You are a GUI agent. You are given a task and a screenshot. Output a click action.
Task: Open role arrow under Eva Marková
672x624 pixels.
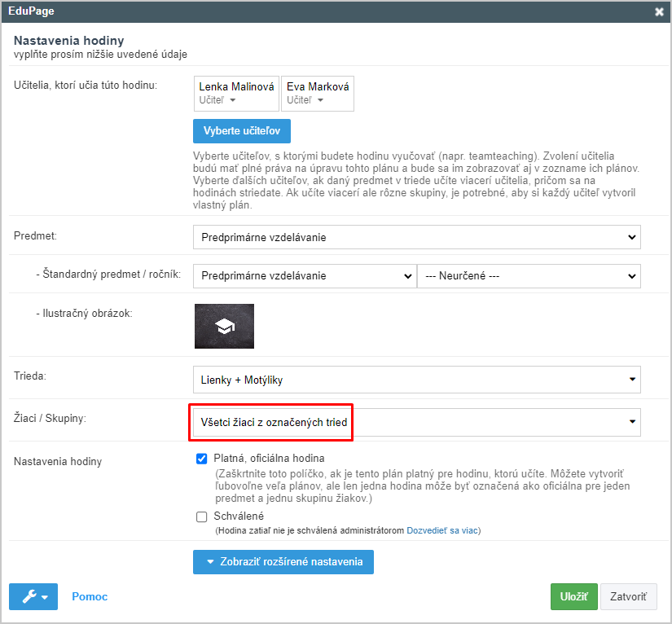point(320,100)
